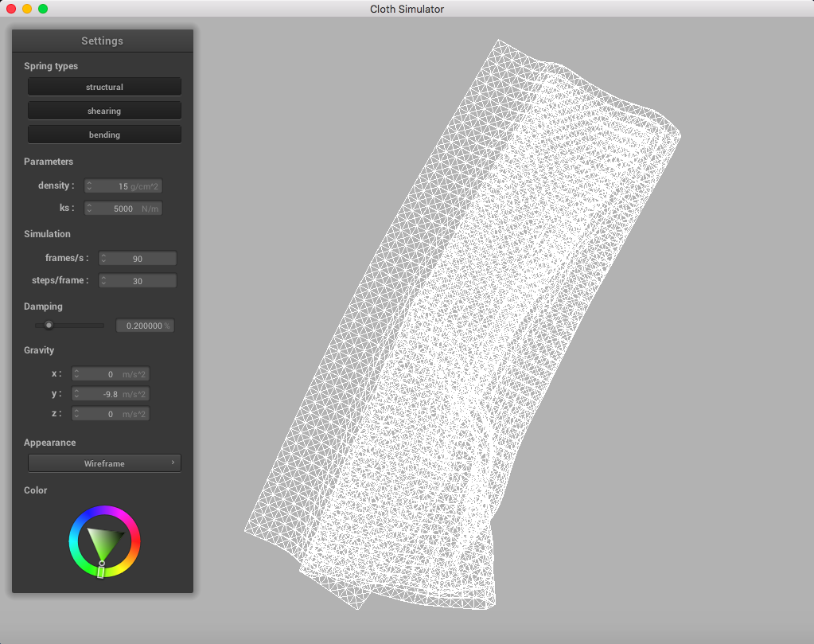Screen dimensions: 814x644
Task: Click the ks stepper arrows
Action: [x=89, y=209]
